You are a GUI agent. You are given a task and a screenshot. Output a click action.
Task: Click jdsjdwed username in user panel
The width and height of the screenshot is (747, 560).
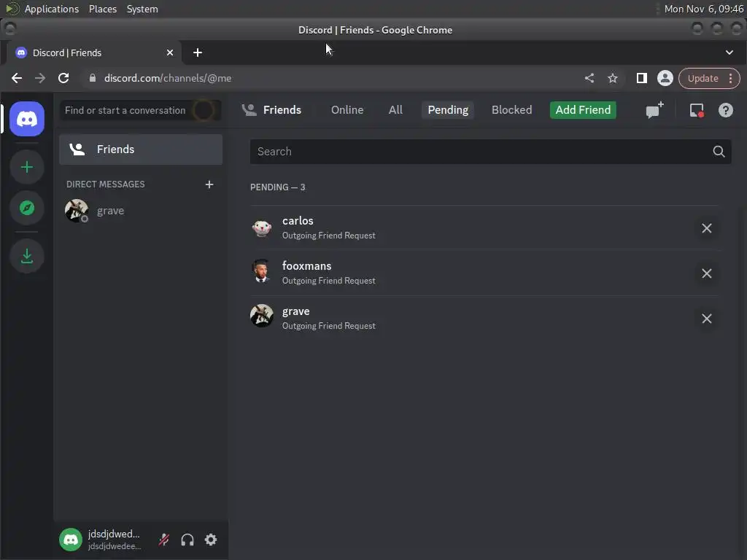click(x=114, y=534)
